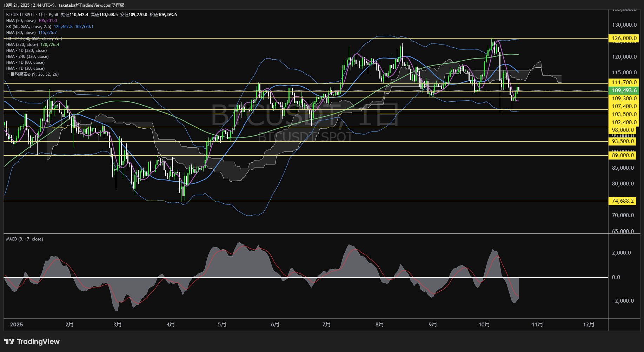Click the HMA · 240 (320, close) legend

tap(27, 56)
